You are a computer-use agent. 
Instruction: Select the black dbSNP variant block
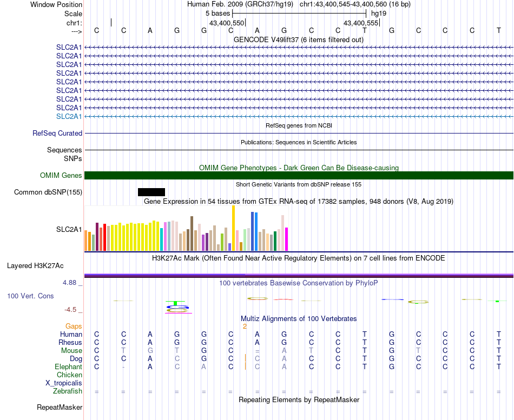click(x=151, y=192)
